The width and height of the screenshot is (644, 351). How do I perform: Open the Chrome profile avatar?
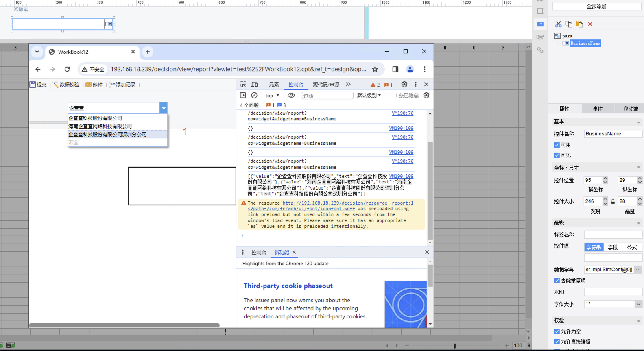tap(410, 69)
